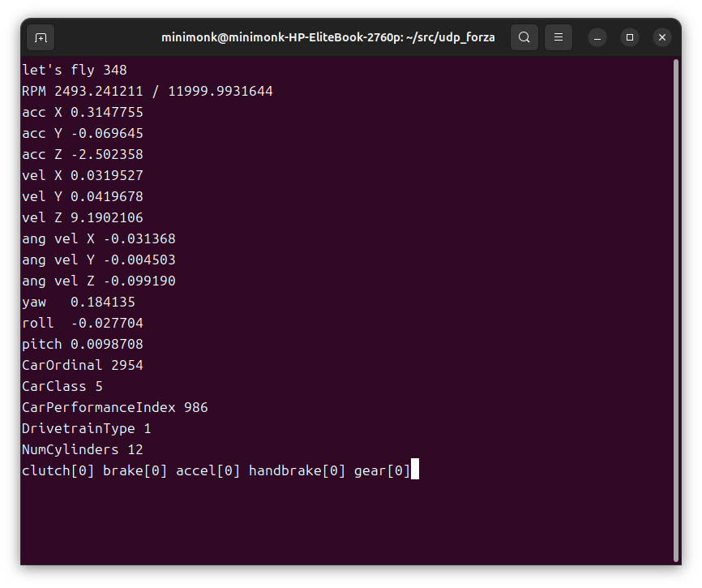Click the roll -0.027704 line
The height and width of the screenshot is (588, 702).
tap(83, 324)
